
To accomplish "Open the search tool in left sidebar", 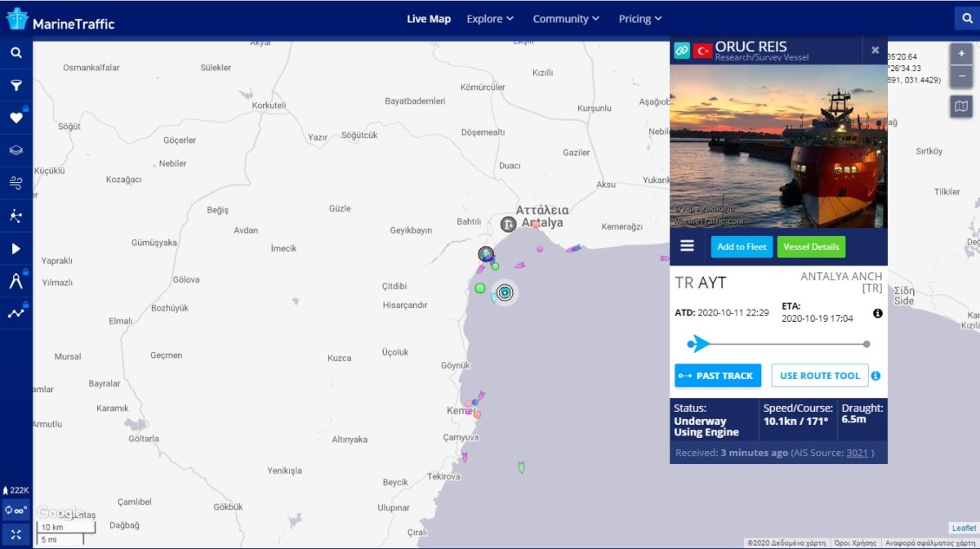I will click(x=16, y=53).
